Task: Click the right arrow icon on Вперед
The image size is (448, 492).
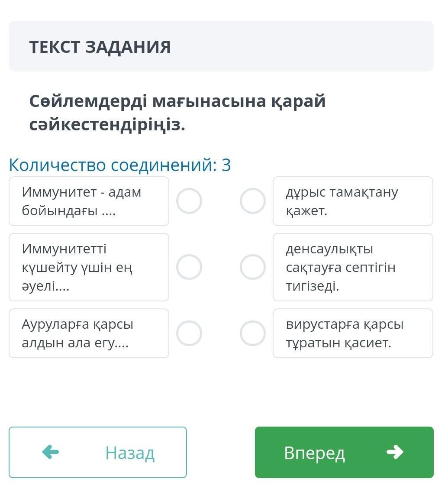Action: point(395,453)
